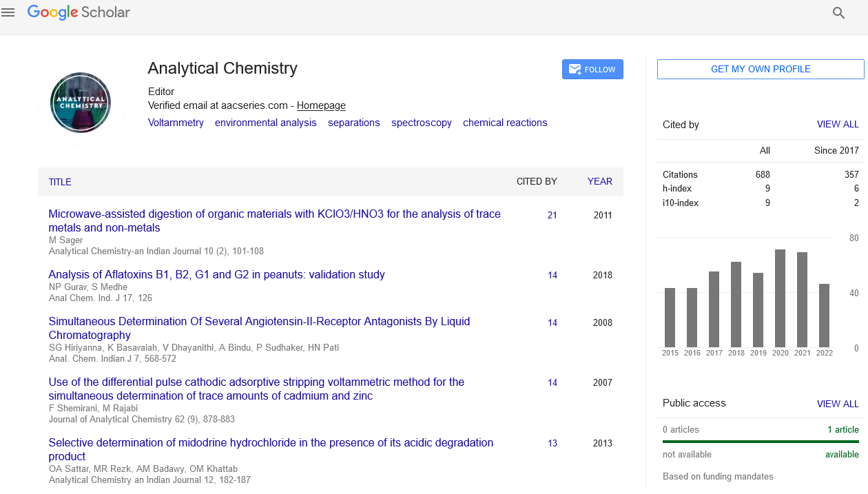Sort articles by Title column
The image size is (868, 494).
pyautogui.click(x=60, y=182)
